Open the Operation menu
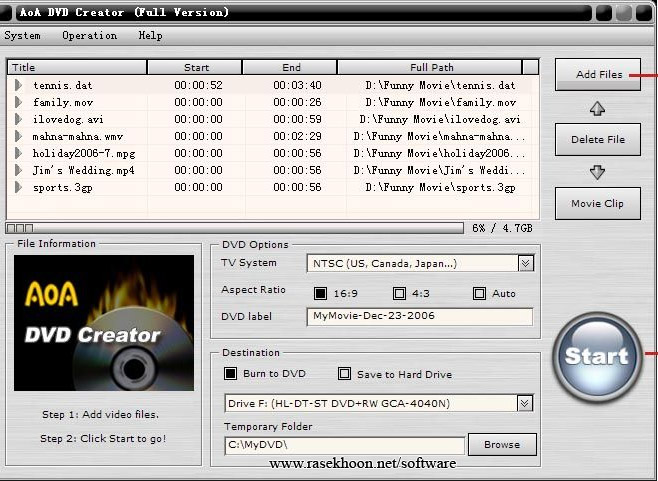658x481 pixels. point(90,36)
